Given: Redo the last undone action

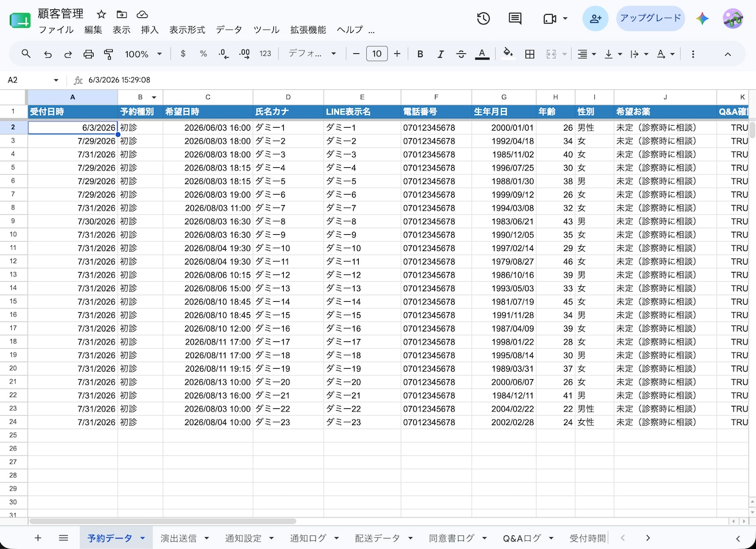Looking at the screenshot, I should [68, 54].
